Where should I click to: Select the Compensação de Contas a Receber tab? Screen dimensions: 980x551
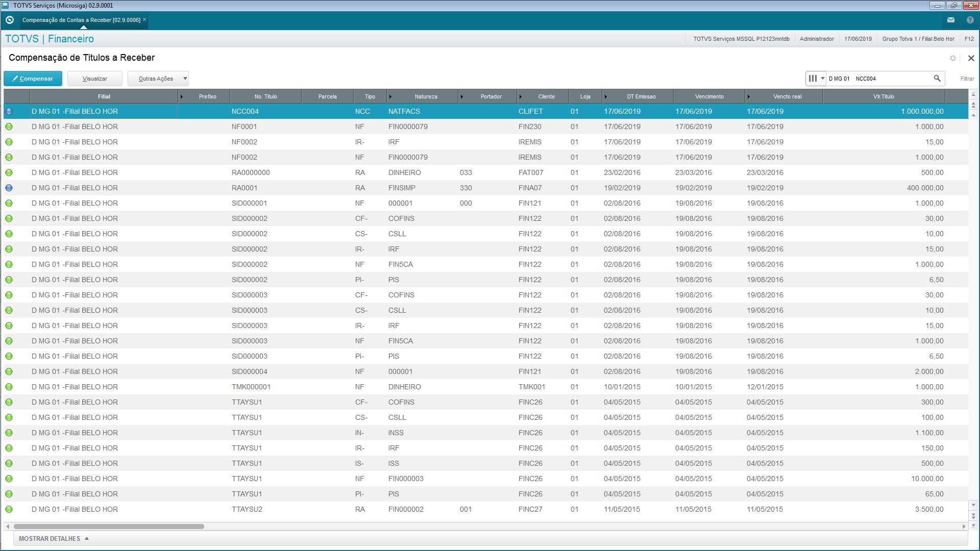(81, 20)
